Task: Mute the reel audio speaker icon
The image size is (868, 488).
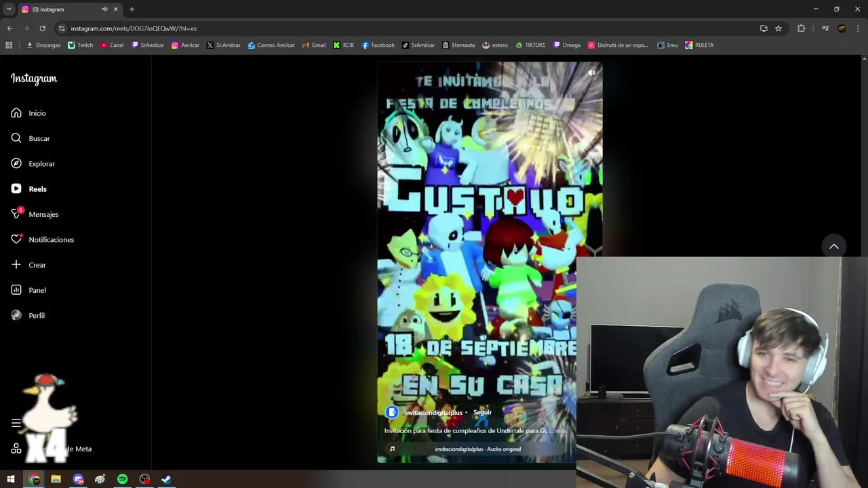Action: (591, 73)
